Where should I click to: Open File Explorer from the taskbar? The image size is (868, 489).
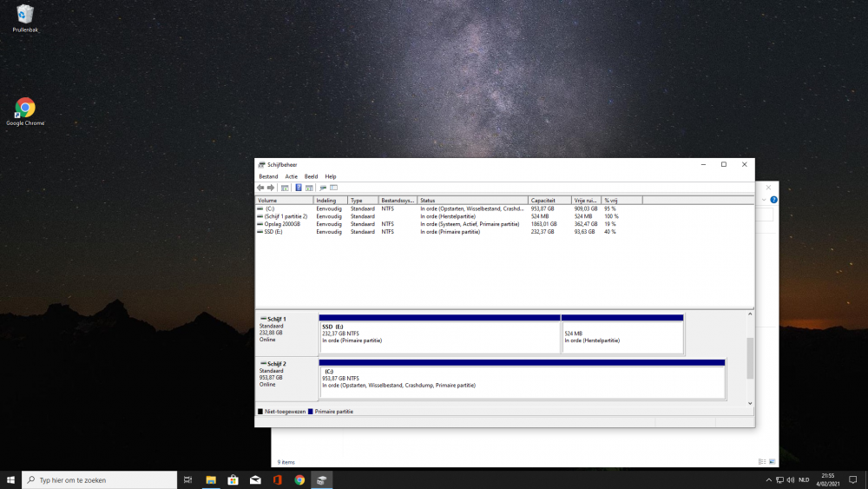pos(210,479)
